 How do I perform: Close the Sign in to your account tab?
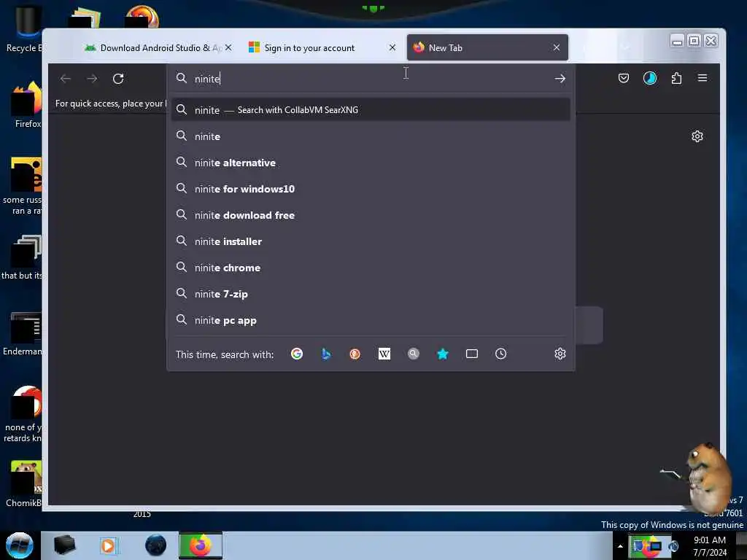coord(392,47)
